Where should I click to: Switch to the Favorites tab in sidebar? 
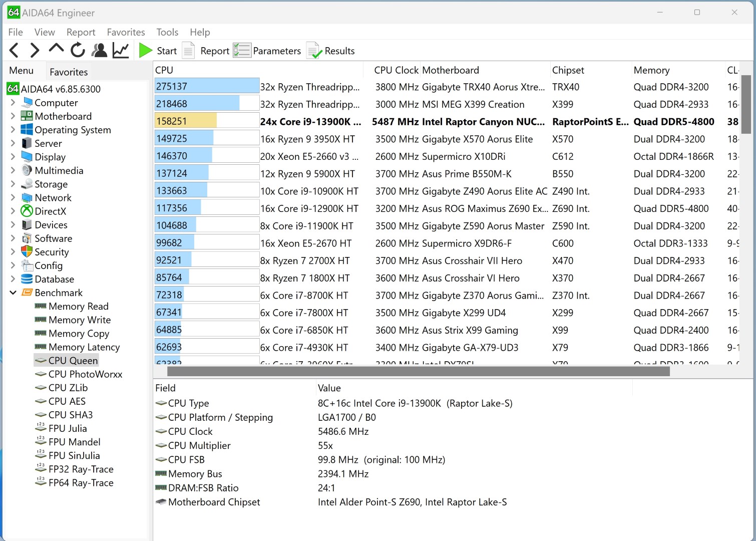[69, 72]
